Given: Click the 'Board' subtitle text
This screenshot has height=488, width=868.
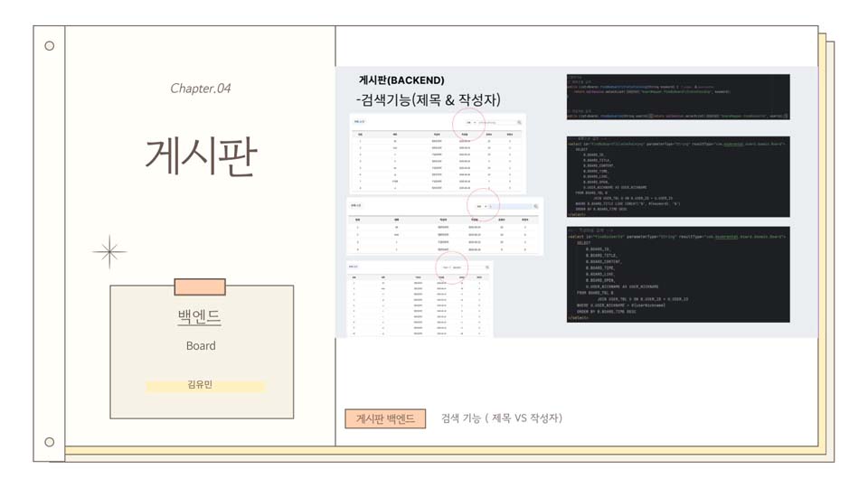Looking at the screenshot, I should 201,346.
